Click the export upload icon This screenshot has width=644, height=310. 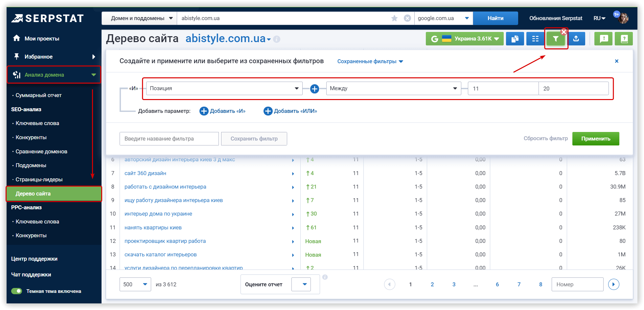576,39
